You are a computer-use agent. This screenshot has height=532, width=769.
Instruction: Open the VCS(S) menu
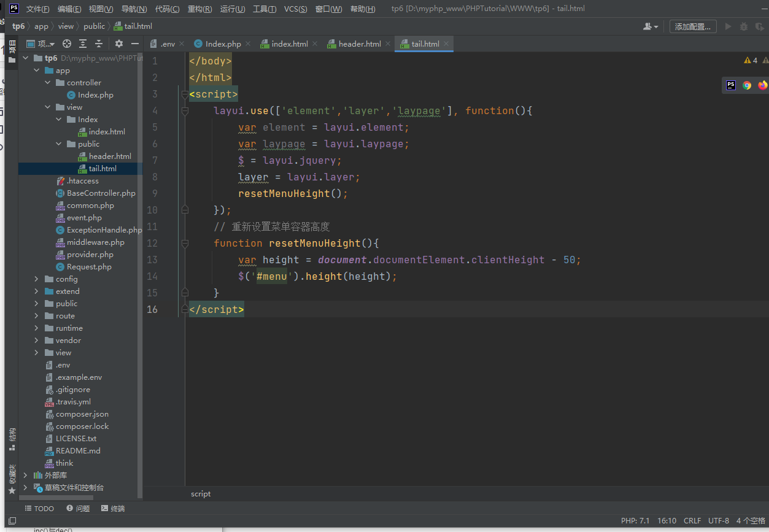(296, 9)
